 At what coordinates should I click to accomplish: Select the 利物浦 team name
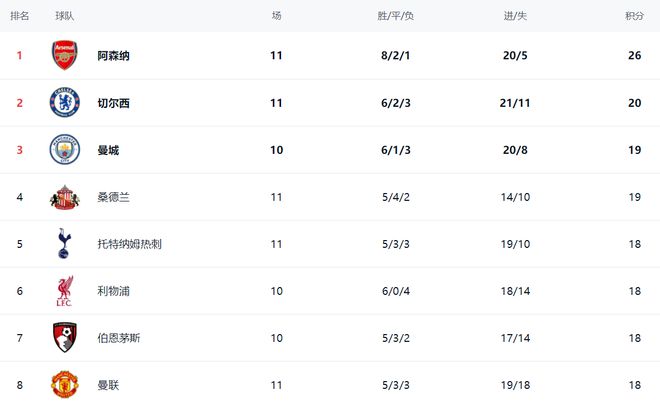(x=113, y=291)
